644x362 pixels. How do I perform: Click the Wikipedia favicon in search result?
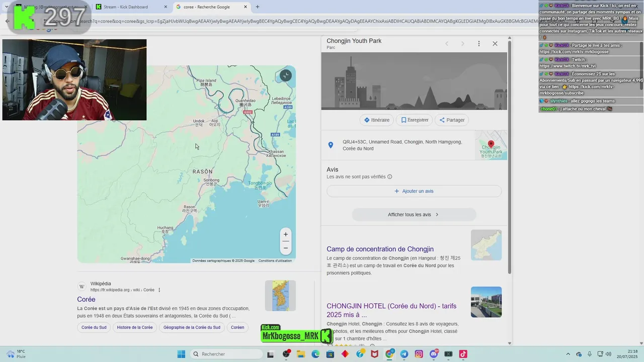coord(82,287)
